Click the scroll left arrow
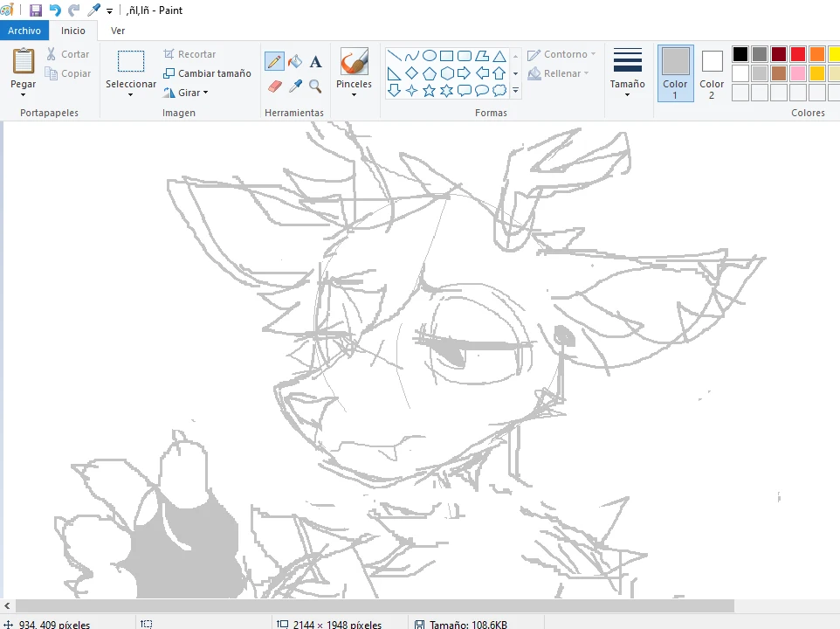Viewport: 840px width, 629px height. [7, 606]
